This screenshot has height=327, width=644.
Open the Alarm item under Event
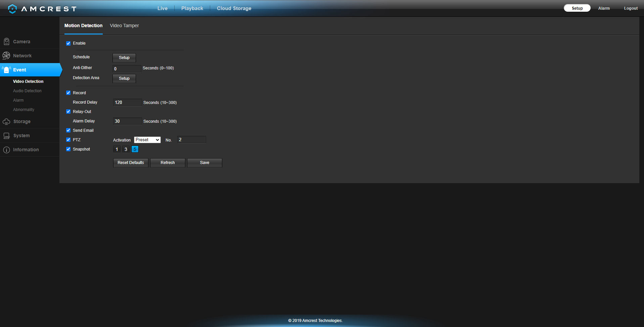point(18,100)
